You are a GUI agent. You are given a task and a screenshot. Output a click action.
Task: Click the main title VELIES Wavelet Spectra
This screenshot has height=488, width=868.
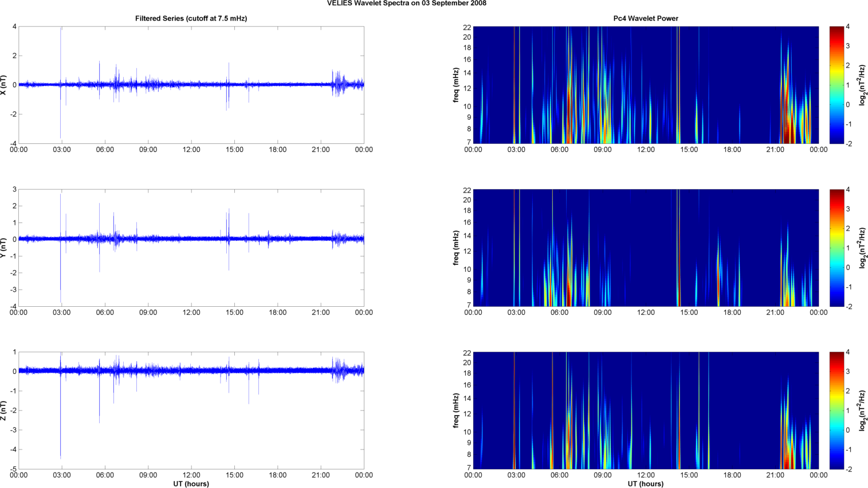[406, 3]
